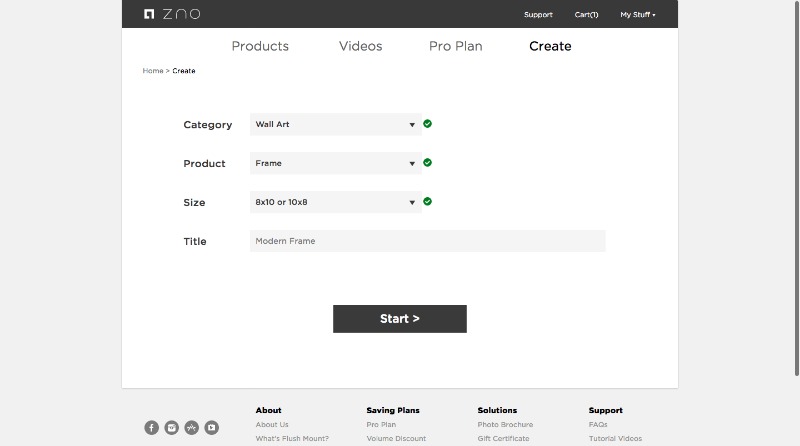
Task: Expand the Product dropdown showing Frame
Action: coord(336,163)
